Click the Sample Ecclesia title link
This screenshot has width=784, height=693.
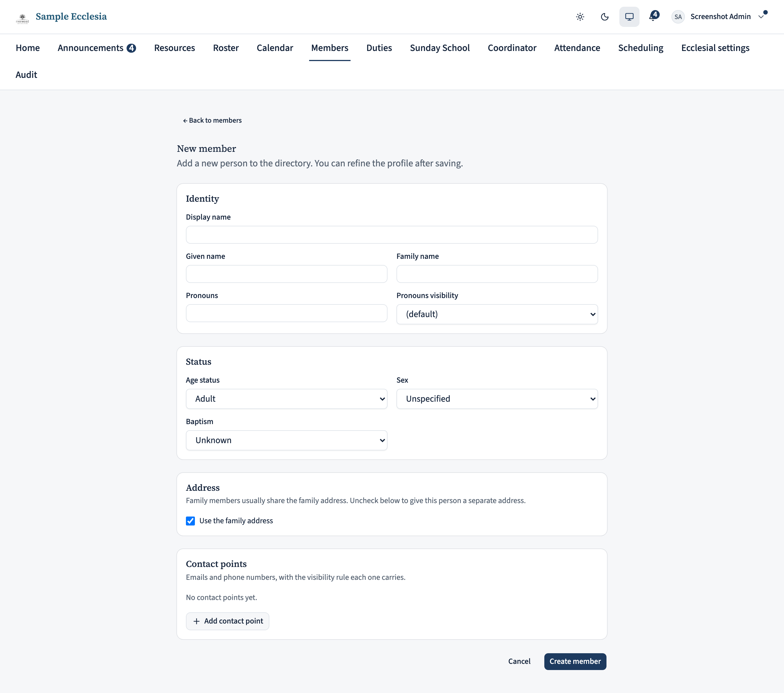pyautogui.click(x=71, y=17)
